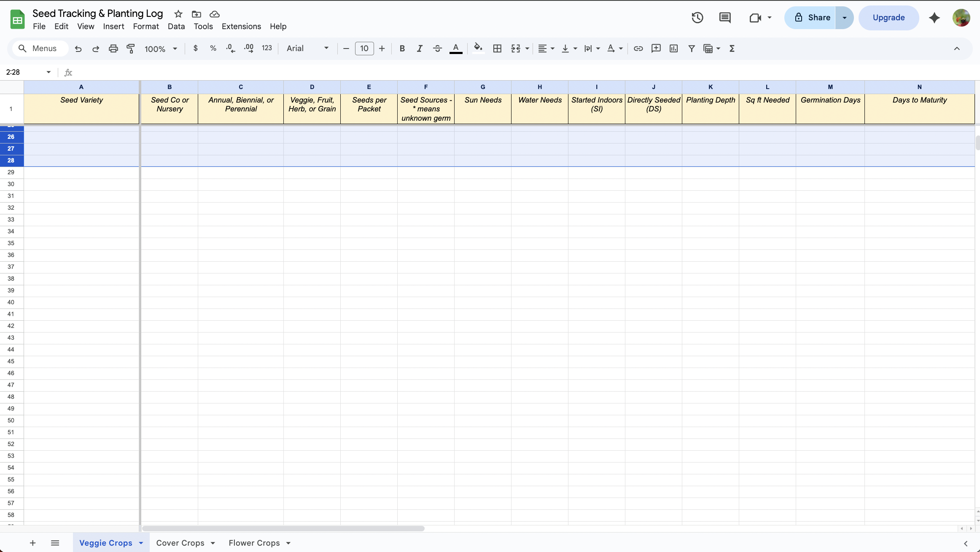Expand the Veggie Crops tab arrow
Screen dimensions: 980x552
point(141,543)
